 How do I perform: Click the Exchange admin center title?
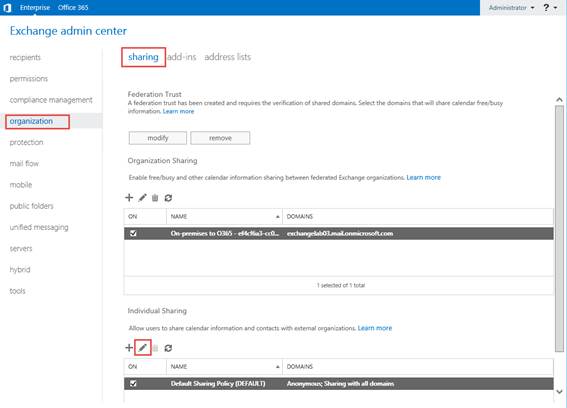[x=68, y=31]
